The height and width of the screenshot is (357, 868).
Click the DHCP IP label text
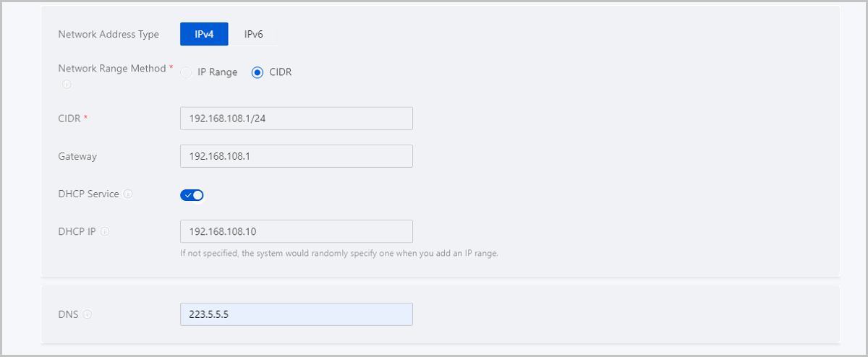[x=77, y=232]
